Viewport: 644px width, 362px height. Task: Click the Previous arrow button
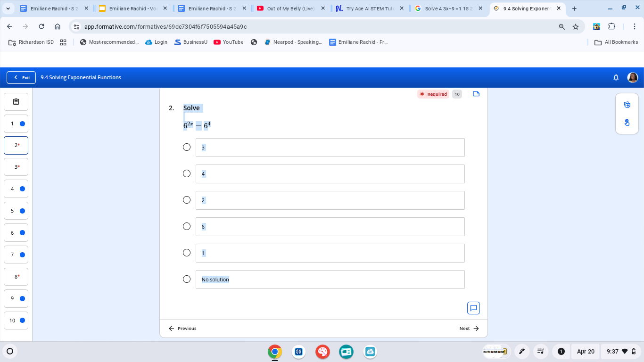pyautogui.click(x=182, y=329)
